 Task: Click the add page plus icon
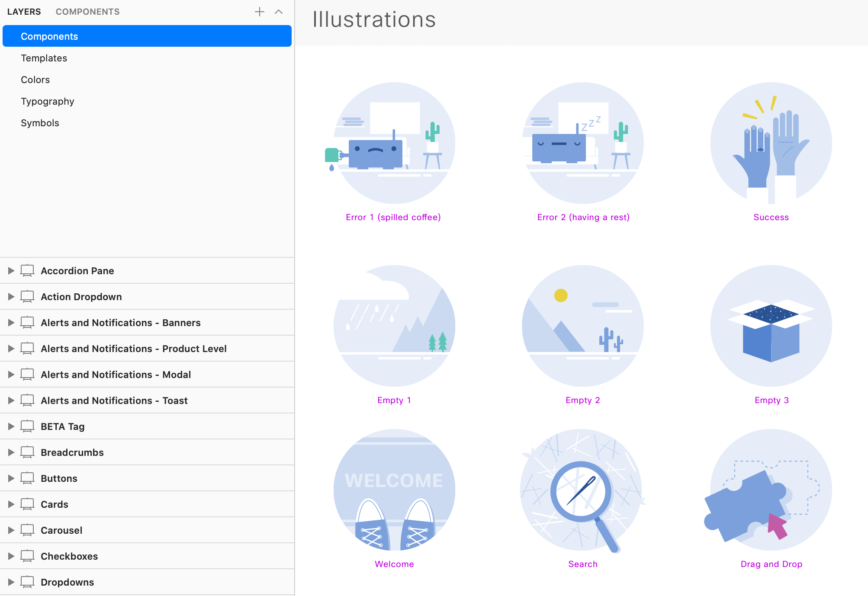click(260, 12)
